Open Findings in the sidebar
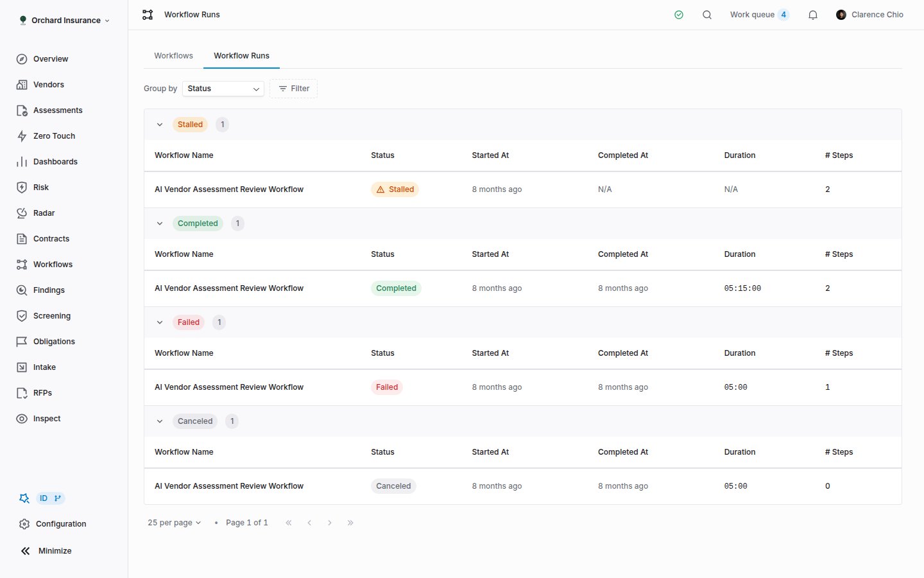Screen dimensions: 924x578 (49, 290)
